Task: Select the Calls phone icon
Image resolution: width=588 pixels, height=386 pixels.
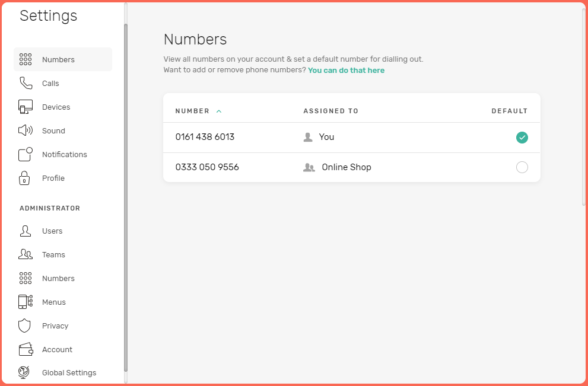Action: (x=25, y=83)
